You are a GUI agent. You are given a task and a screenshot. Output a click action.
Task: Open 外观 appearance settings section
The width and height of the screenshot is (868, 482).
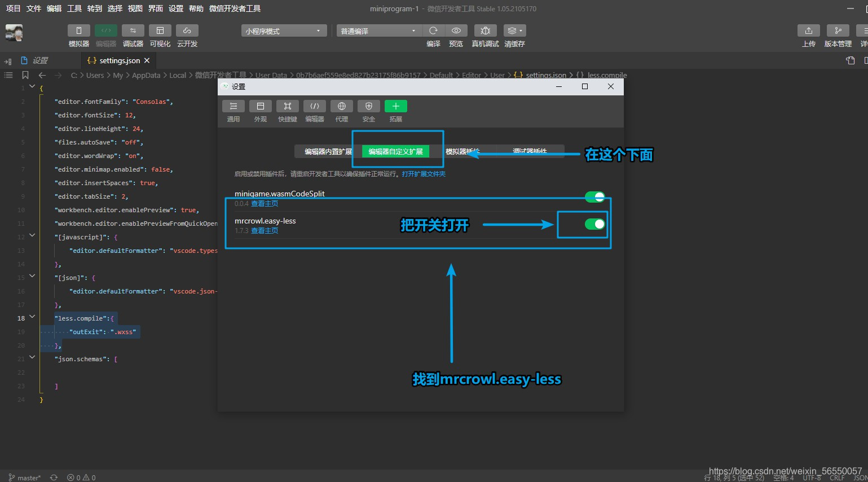coord(261,106)
